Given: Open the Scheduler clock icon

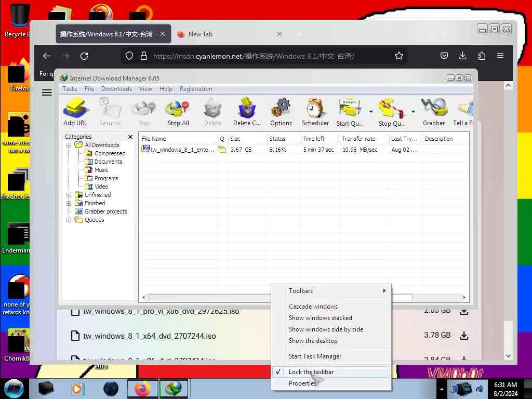Looking at the screenshot, I should point(315,112).
